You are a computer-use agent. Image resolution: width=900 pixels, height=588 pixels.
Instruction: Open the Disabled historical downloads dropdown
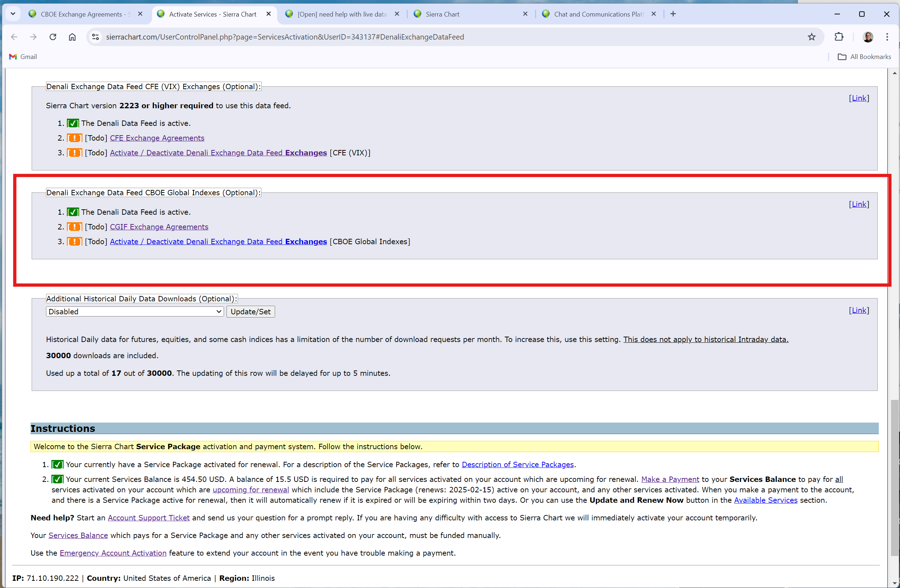pos(134,311)
